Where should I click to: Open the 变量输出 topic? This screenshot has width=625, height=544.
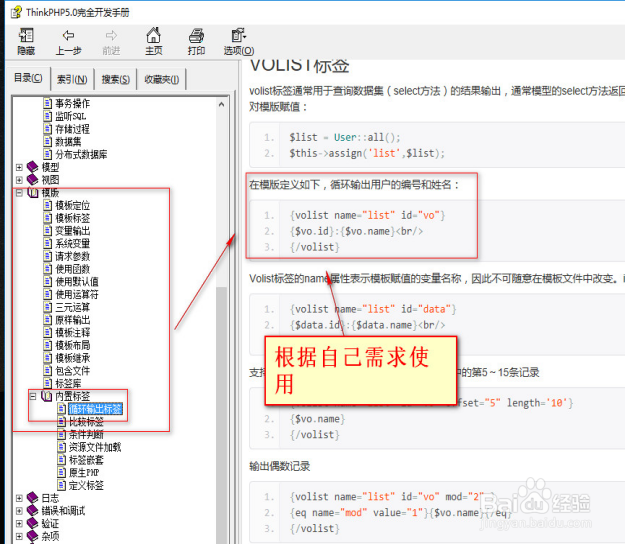73,231
